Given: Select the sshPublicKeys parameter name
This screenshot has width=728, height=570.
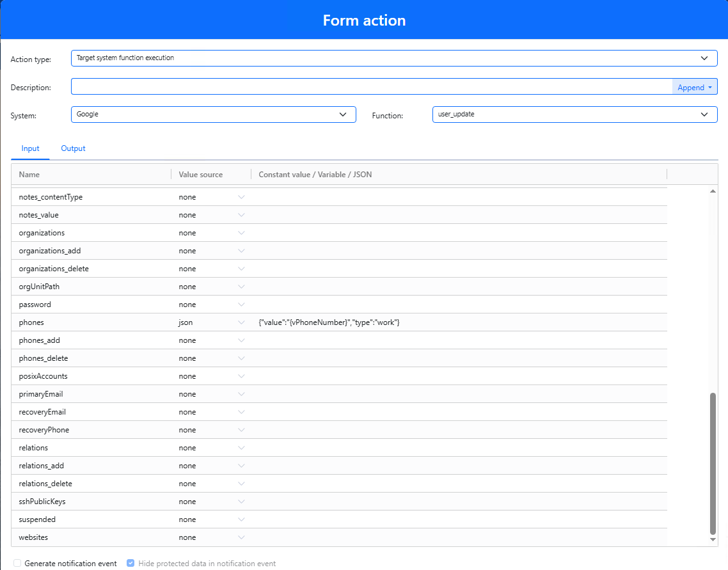Looking at the screenshot, I should (x=42, y=502).
